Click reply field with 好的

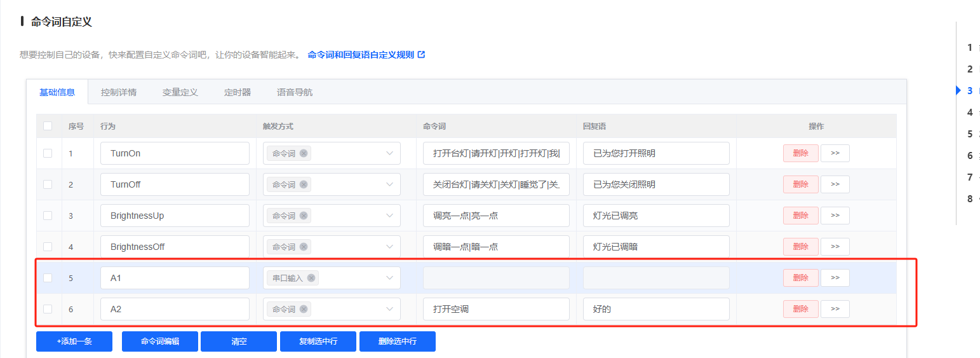(x=656, y=309)
